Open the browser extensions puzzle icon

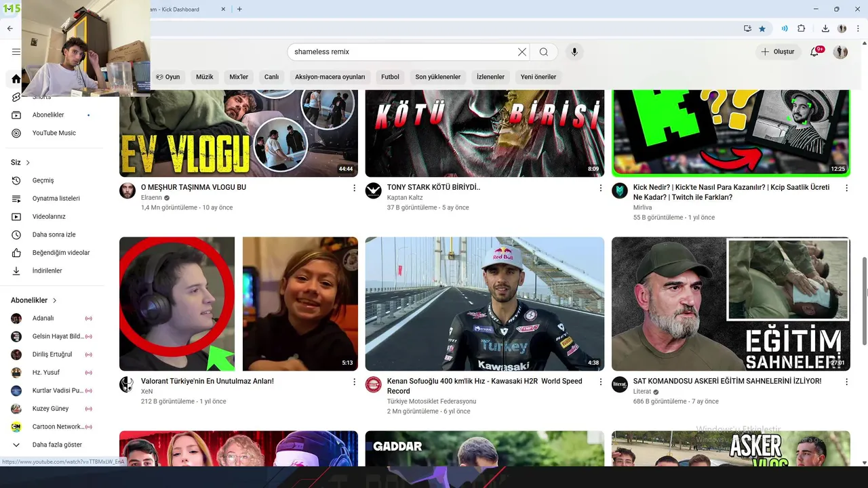(801, 28)
